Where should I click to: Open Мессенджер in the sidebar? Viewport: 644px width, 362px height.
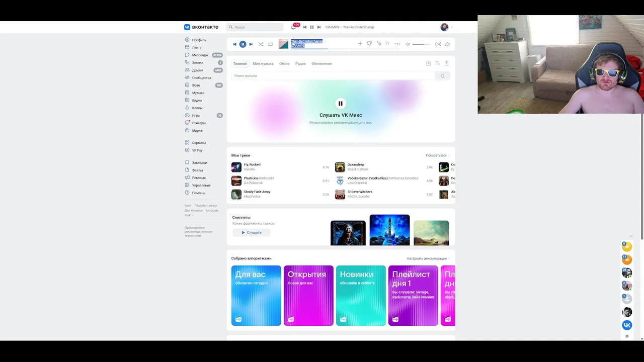pyautogui.click(x=201, y=55)
